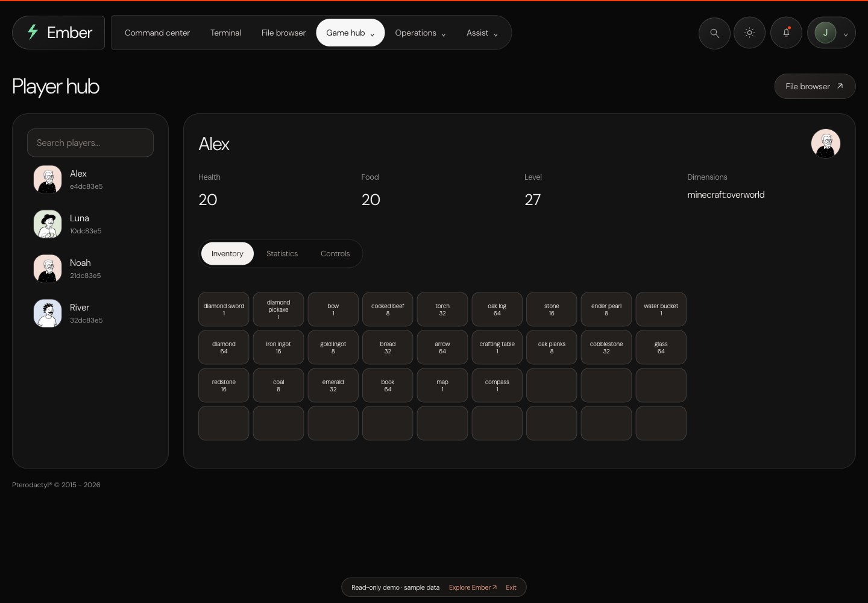Focus the Search players field
Screen dimensions: 868x603
(90, 143)
